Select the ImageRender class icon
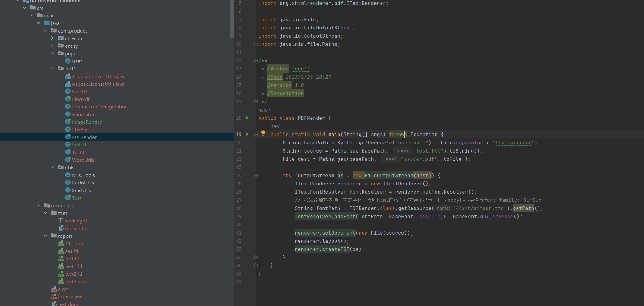The height and width of the screenshot is (306, 644). 68,122
